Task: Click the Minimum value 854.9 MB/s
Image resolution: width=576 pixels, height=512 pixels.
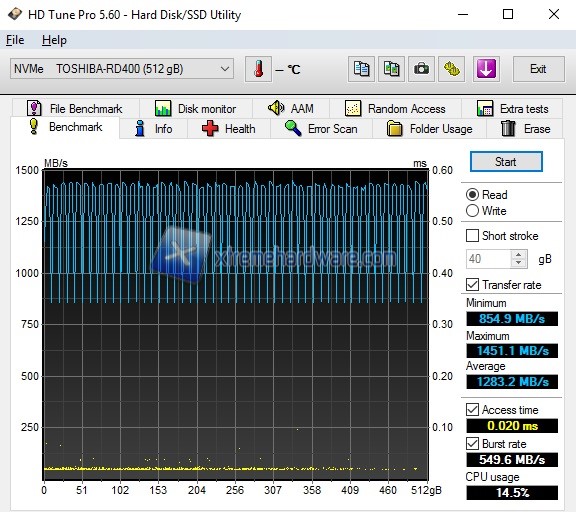Action: 512,319
